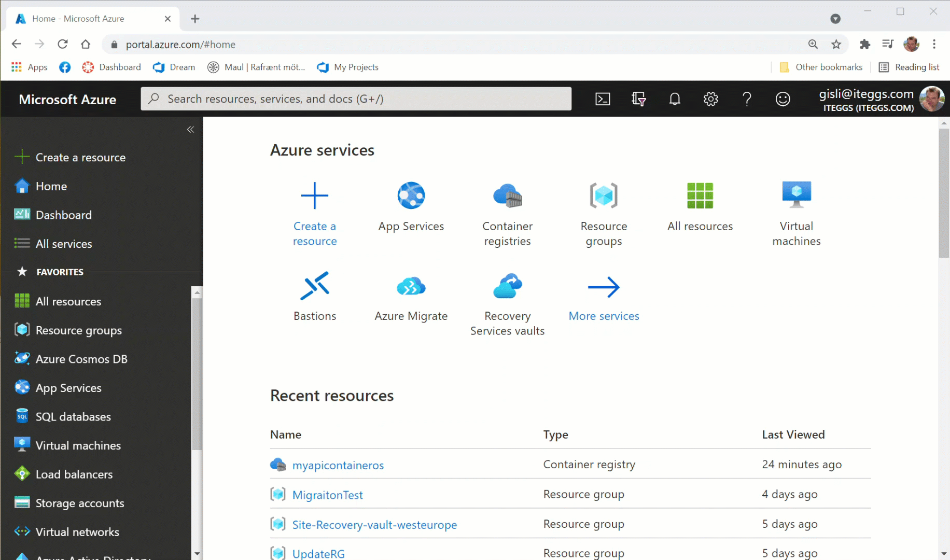Click Create a resource tile in Azure services

click(x=315, y=214)
